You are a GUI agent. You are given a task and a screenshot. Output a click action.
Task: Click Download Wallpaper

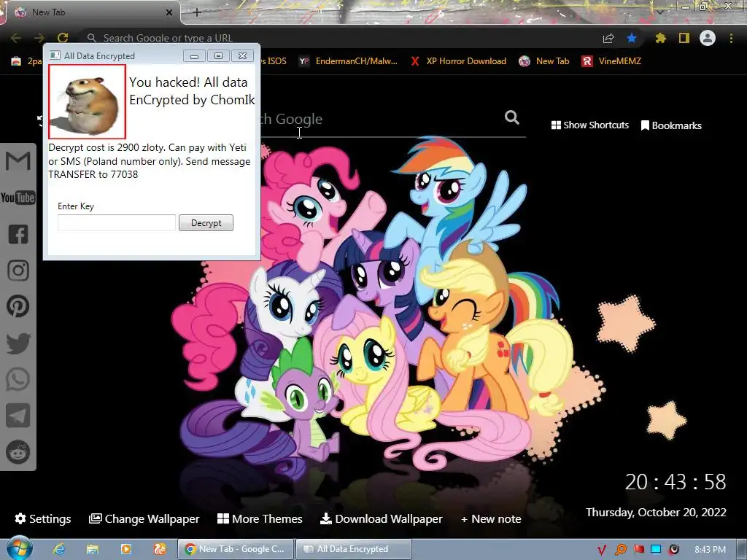381,518
